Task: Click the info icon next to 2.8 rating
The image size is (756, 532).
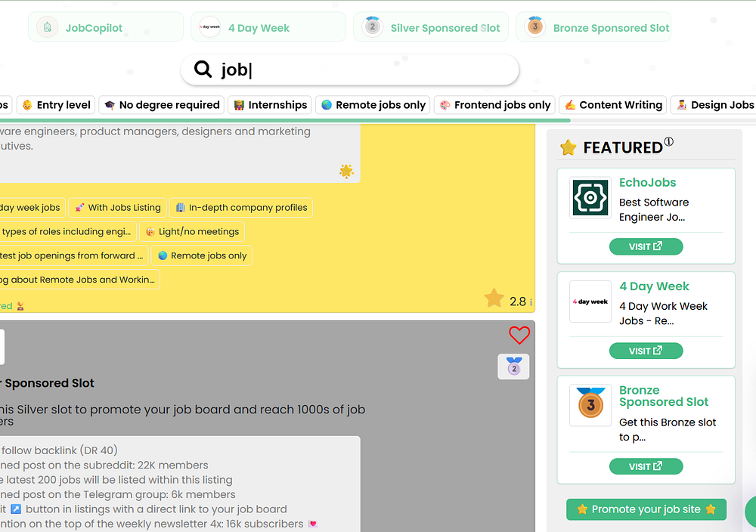Action: (x=531, y=302)
